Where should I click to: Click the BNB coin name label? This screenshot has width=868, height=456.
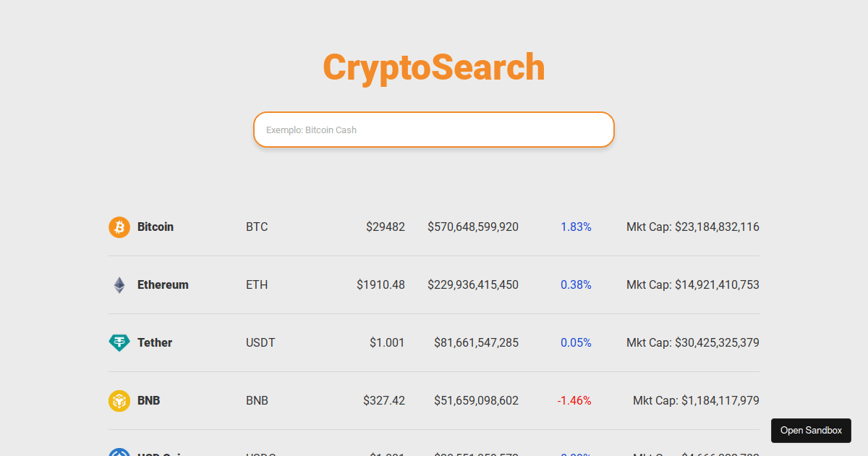[148, 400]
